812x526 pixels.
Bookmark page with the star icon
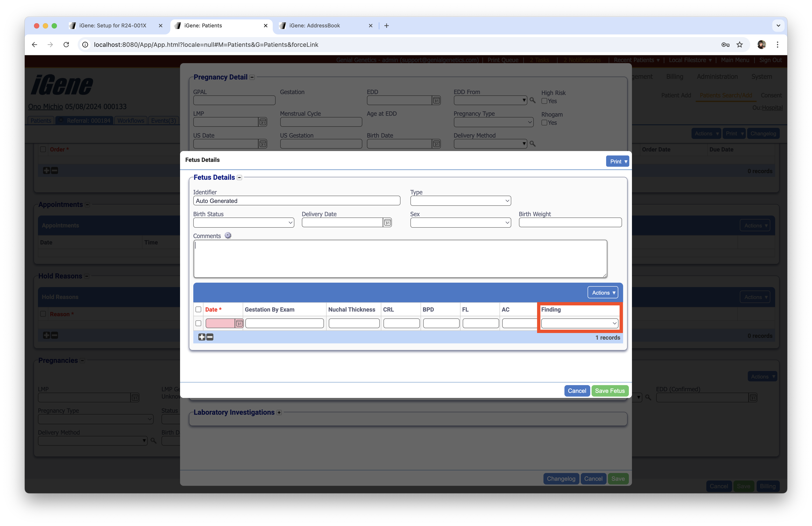(x=739, y=45)
